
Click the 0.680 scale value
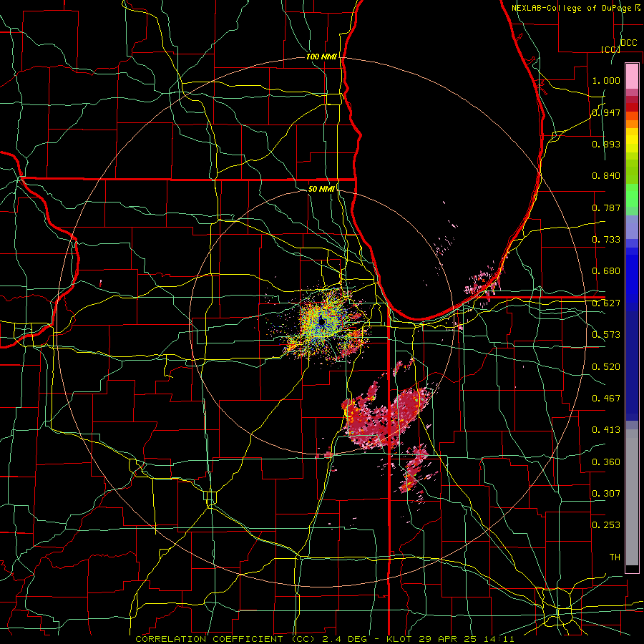coord(606,271)
